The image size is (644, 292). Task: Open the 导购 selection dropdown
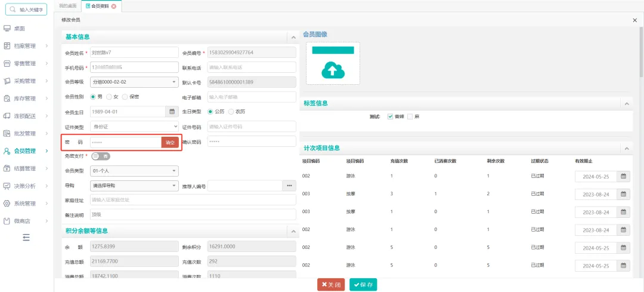coord(134,186)
